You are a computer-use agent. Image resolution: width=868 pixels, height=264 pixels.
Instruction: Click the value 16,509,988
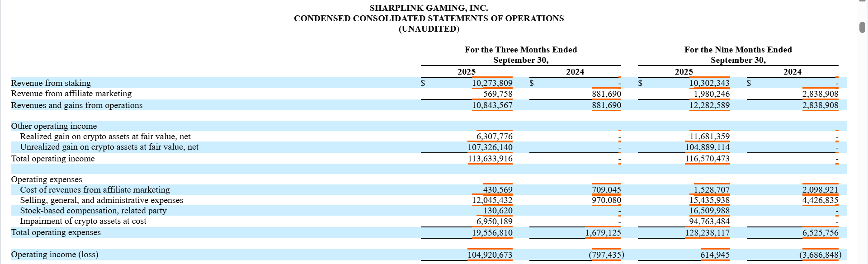pyautogui.click(x=709, y=211)
